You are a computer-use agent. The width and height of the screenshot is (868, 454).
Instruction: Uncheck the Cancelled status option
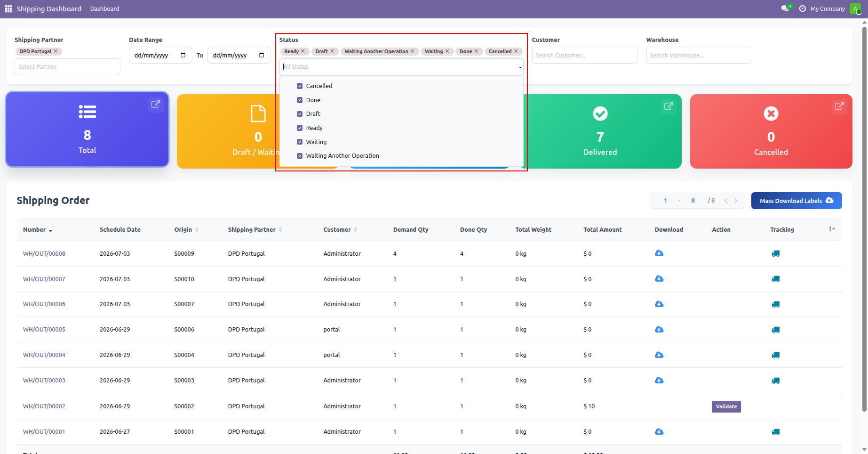[x=300, y=86]
